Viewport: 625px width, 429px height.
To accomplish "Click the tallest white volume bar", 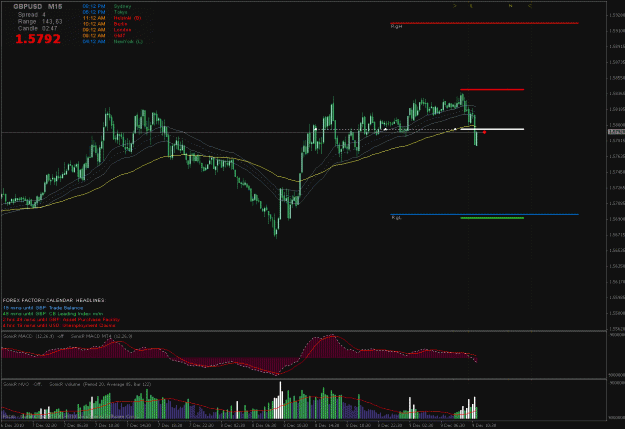I will [280, 400].
